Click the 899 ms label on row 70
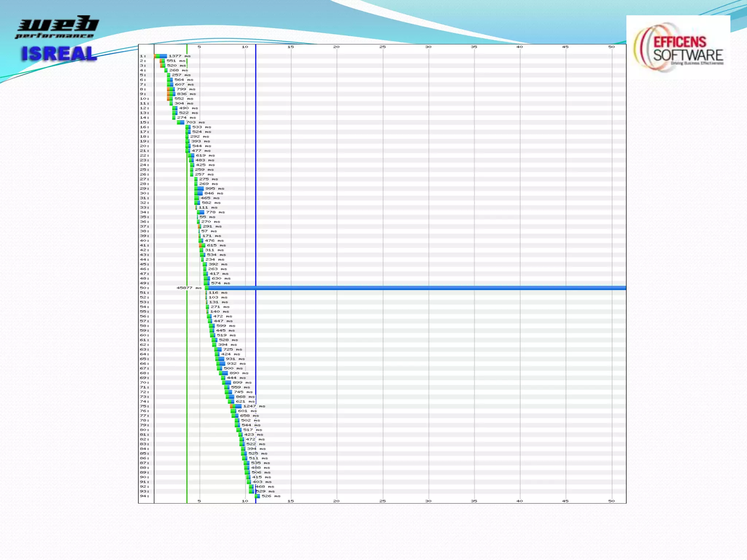The image size is (747, 560). 242,383
